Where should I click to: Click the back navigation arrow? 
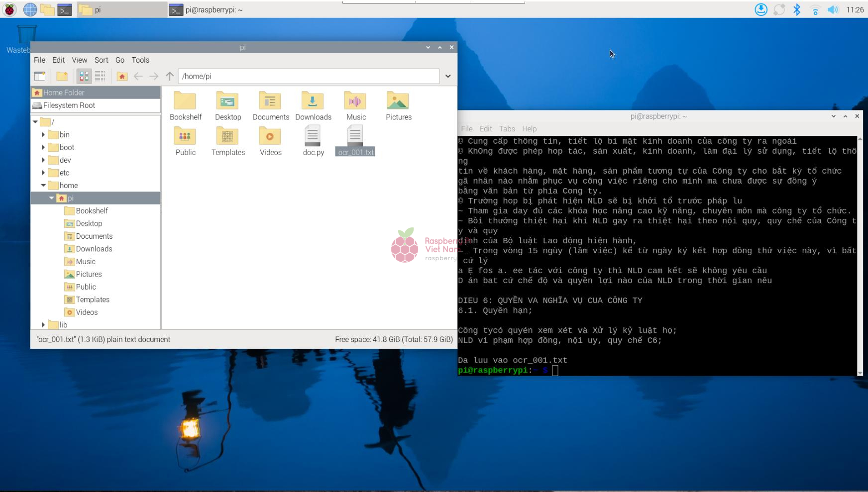(x=138, y=76)
